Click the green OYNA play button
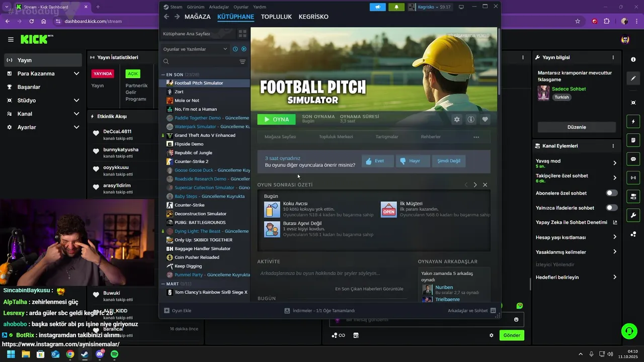644x362 pixels. (x=277, y=119)
